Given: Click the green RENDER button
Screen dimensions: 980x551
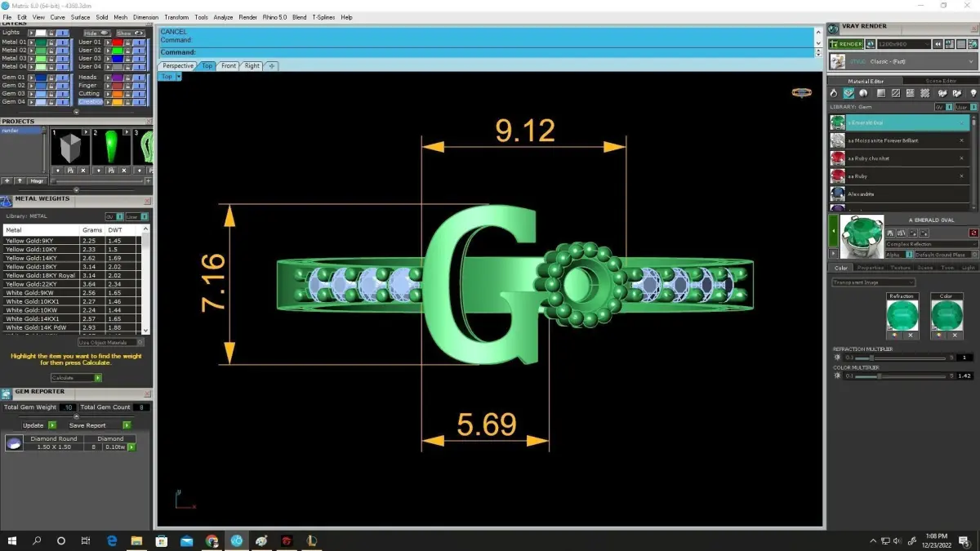Looking at the screenshot, I should [x=846, y=44].
